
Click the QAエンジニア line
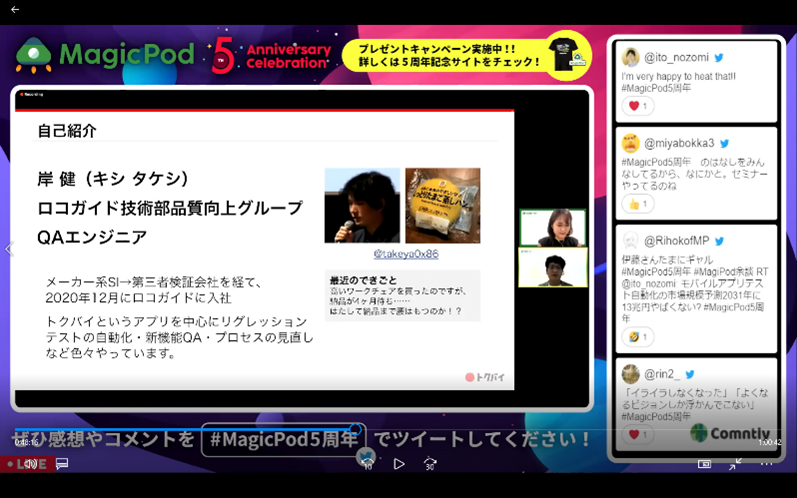pyautogui.click(x=92, y=237)
